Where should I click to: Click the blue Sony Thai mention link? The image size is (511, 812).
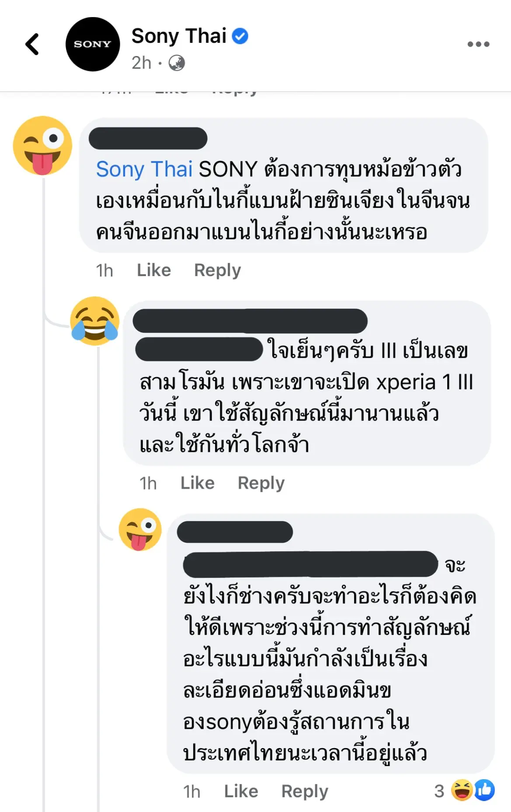[144, 169]
